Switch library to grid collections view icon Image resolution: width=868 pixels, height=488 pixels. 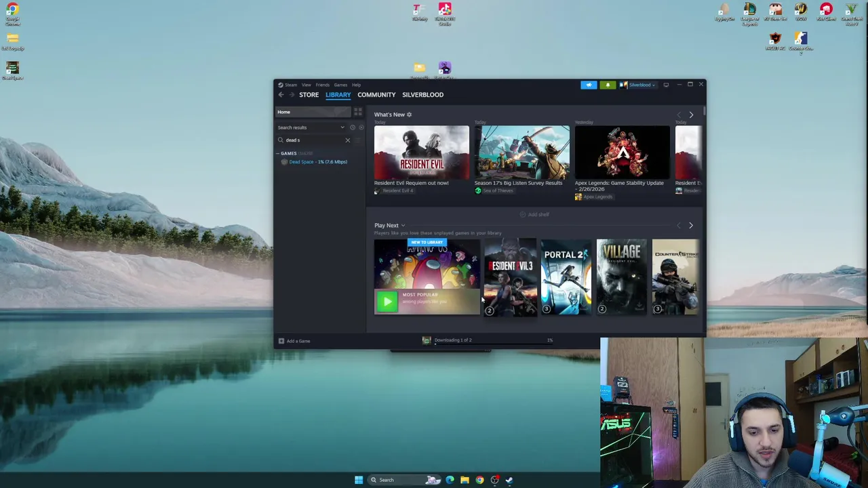point(358,112)
